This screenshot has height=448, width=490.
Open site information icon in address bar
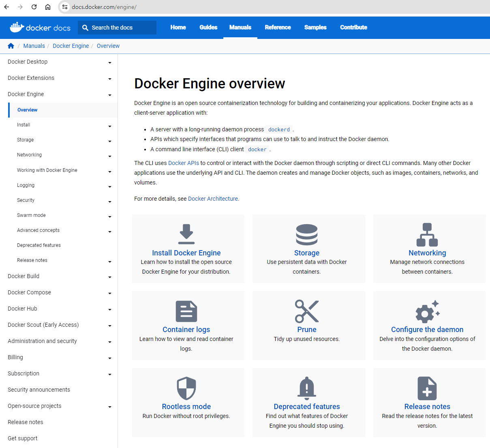tap(65, 7)
